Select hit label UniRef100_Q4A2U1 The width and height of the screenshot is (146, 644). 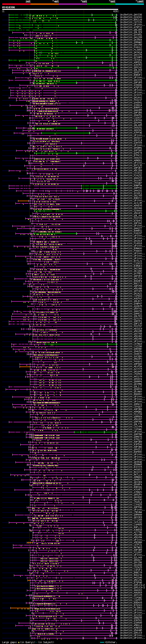point(131,191)
